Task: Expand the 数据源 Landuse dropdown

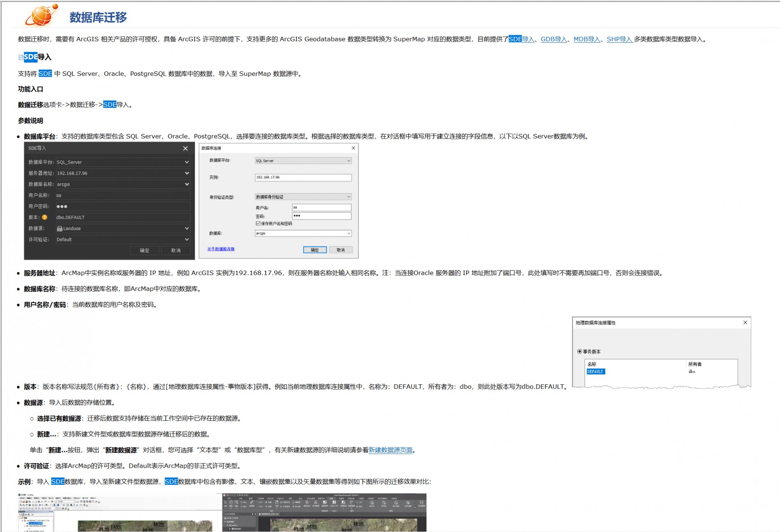Action: coord(187,228)
